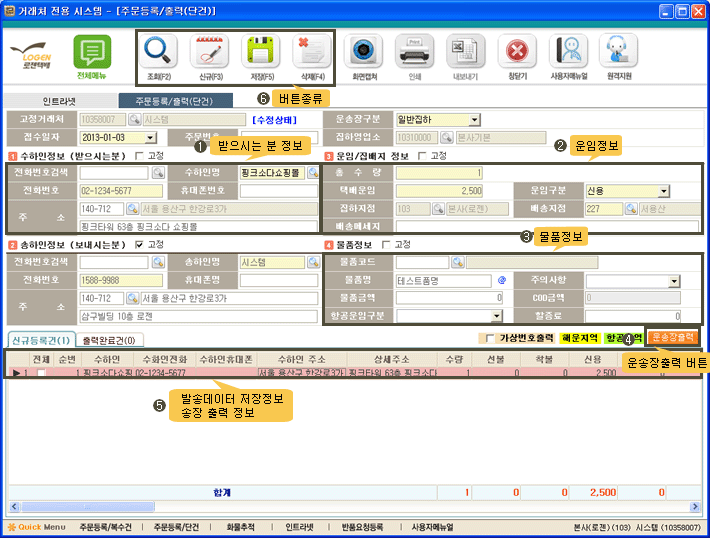Image resolution: width=710 pixels, height=540 pixels.
Task: Open 화물추적 in Quick Menu
Action: pyautogui.click(x=240, y=527)
